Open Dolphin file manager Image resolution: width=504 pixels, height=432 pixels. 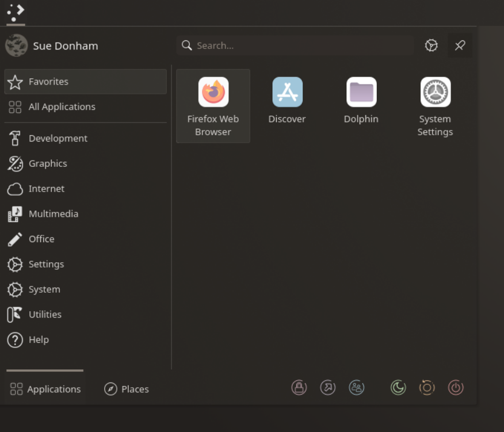[x=361, y=106]
